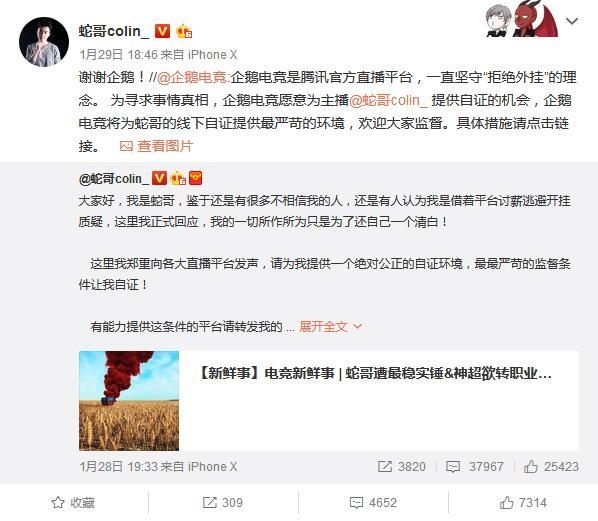The width and height of the screenshot is (598, 521).
Task: Open the 37967 comments on the original post
Action: pos(475,466)
